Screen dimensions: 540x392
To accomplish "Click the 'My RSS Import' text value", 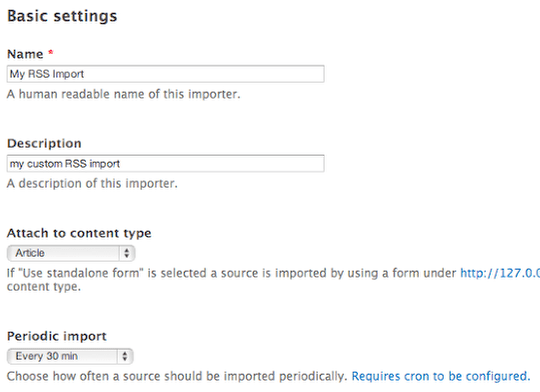I will (47, 74).
